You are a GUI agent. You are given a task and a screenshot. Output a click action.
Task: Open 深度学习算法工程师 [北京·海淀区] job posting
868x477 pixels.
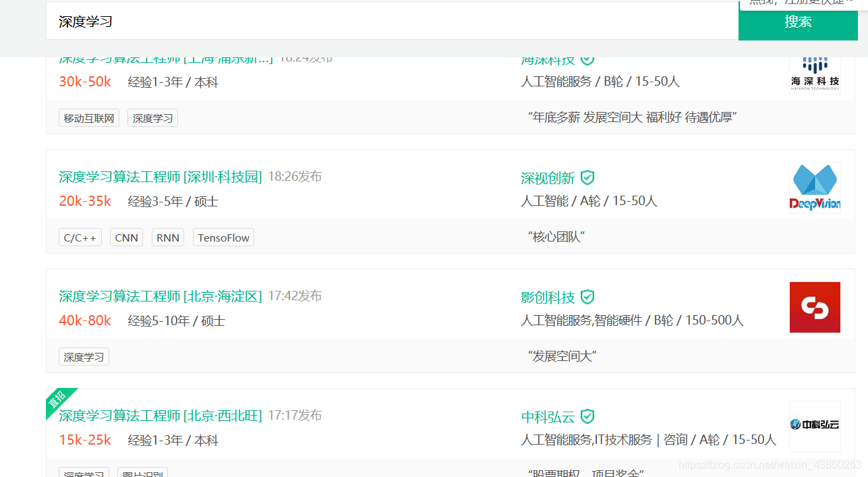161,296
